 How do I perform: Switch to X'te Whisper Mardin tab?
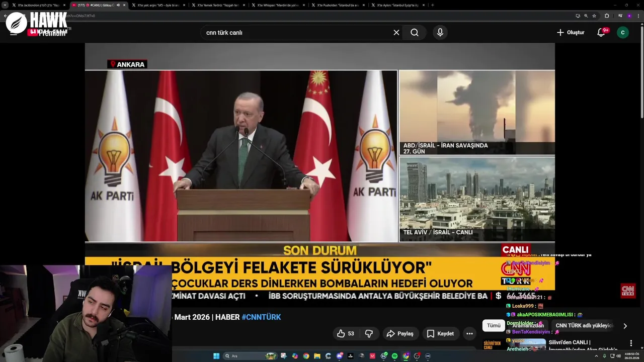[x=278, y=5]
